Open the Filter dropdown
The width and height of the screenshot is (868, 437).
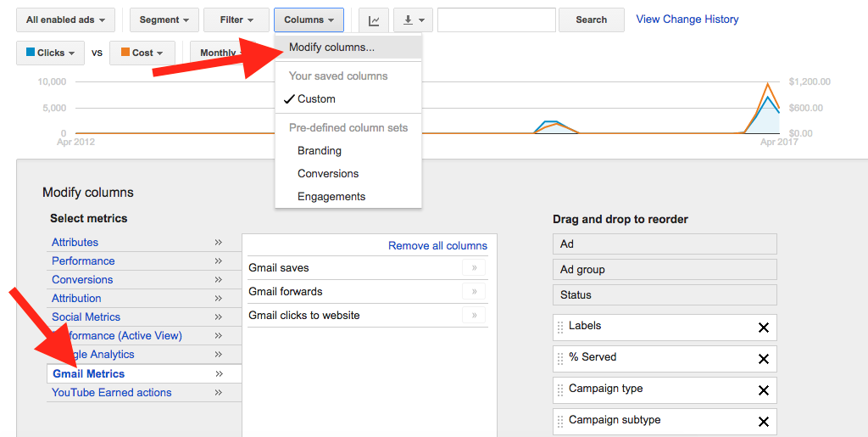coord(236,20)
